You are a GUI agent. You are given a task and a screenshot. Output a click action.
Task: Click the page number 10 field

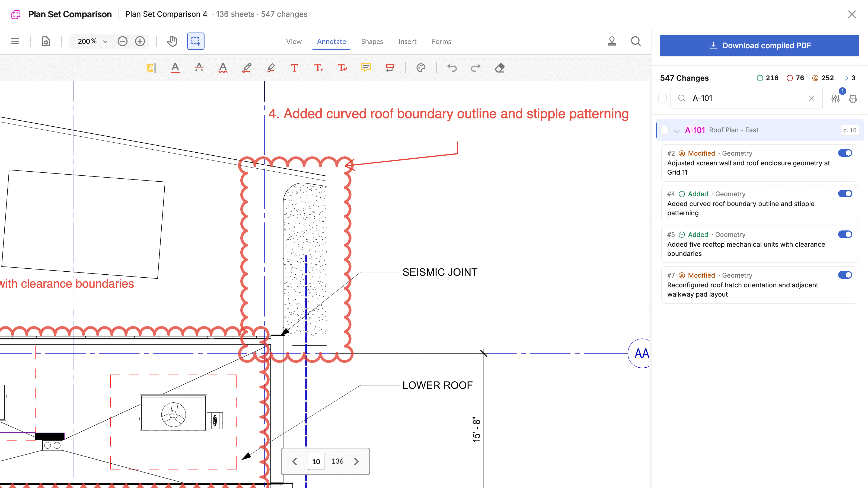point(316,461)
